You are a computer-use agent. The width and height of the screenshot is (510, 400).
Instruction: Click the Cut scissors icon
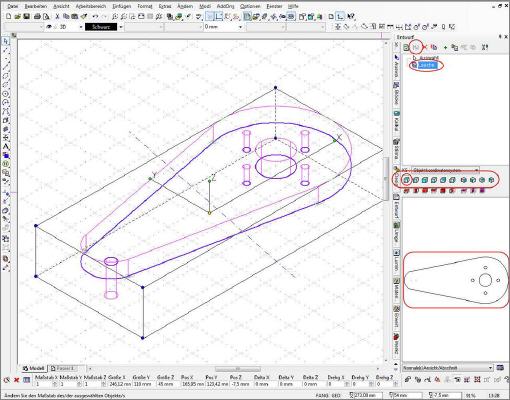[x=57, y=16]
